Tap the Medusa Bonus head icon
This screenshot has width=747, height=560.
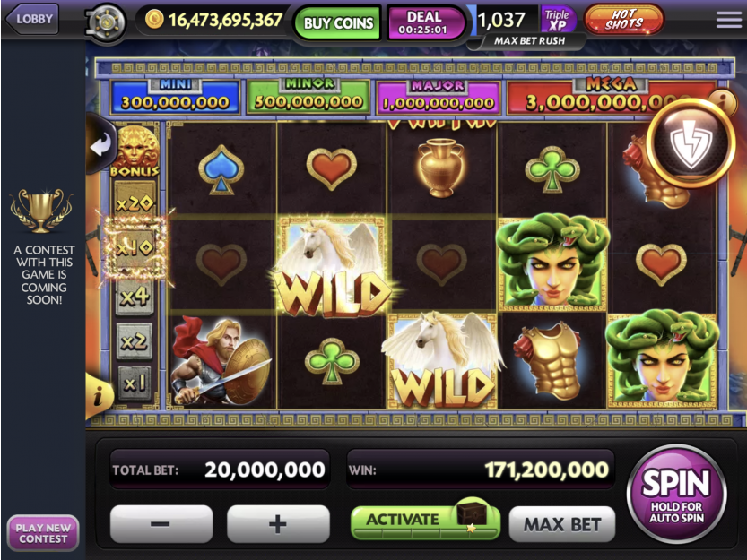tap(135, 151)
